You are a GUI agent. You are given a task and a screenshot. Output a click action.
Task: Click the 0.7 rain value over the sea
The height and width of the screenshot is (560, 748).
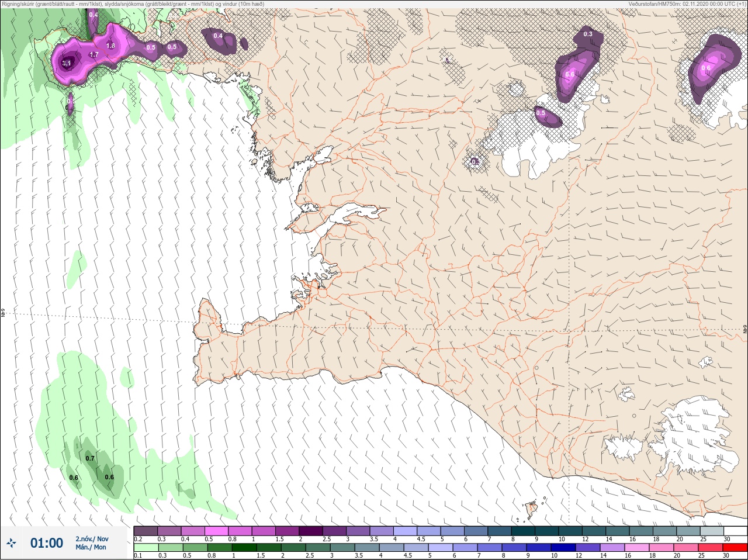coord(90,458)
